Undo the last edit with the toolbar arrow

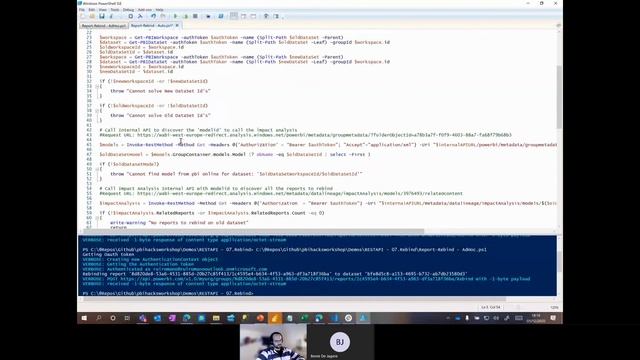click(x=153, y=16)
